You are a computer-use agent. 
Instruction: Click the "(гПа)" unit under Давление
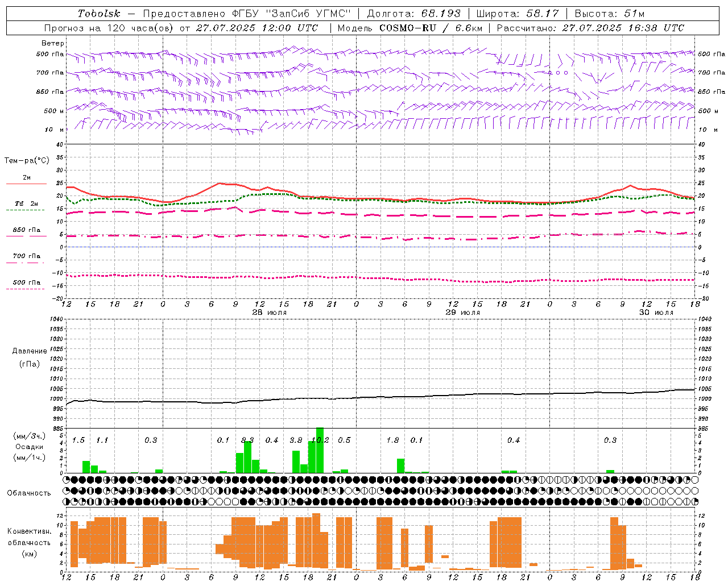pos(30,364)
